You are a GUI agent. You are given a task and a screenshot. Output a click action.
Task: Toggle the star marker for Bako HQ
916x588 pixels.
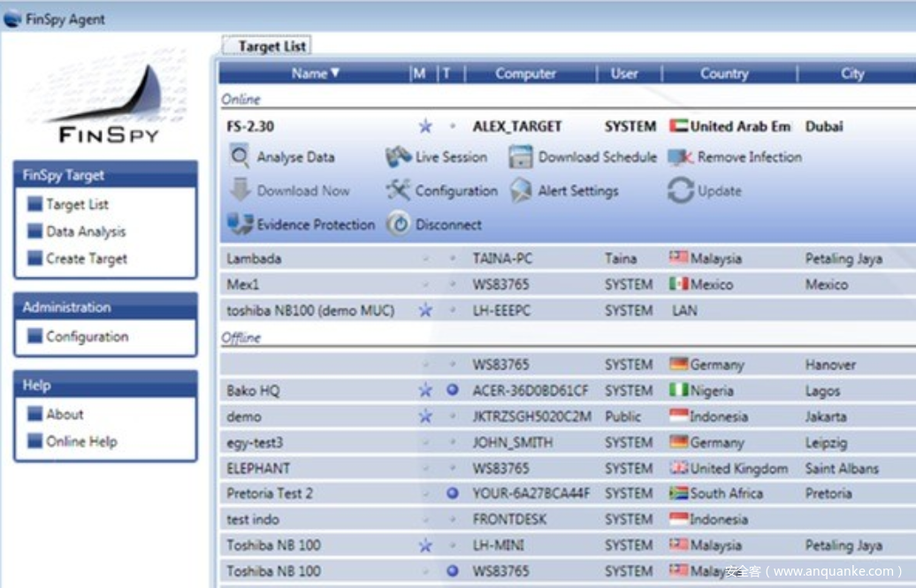425,390
